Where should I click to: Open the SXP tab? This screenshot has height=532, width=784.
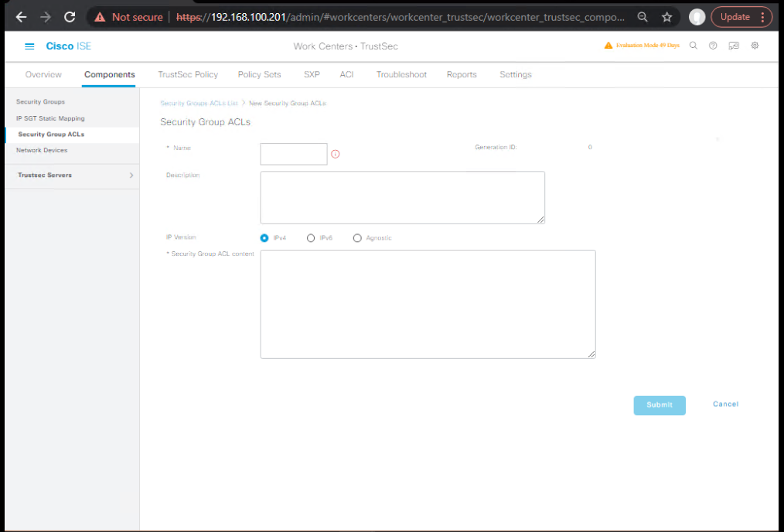312,74
